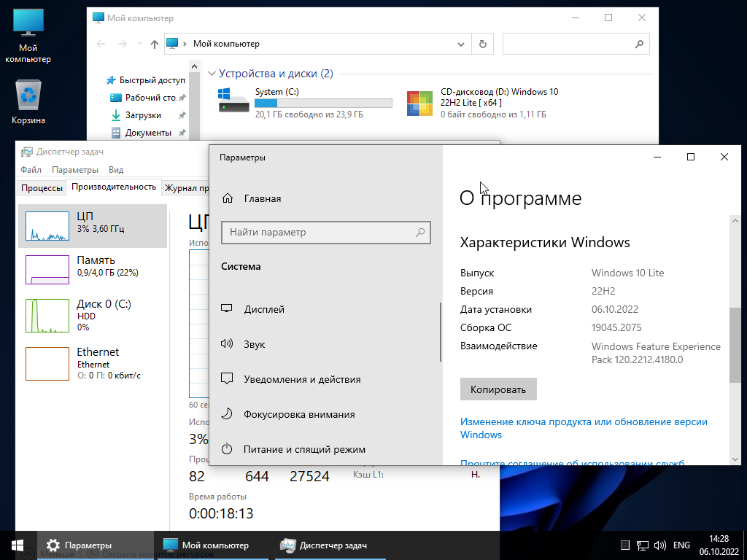747x560 pixels.
Task: Switch to the Производительность tab
Action: (113, 187)
